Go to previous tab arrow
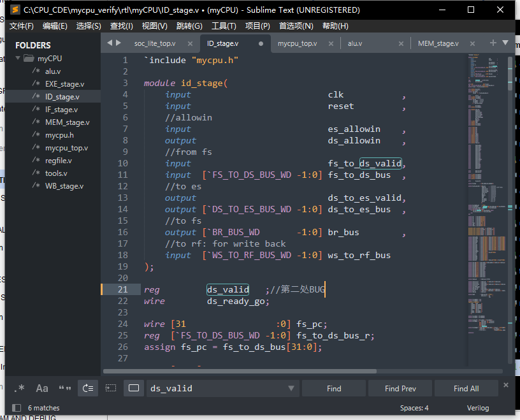This screenshot has height=420, width=520. click(x=110, y=43)
